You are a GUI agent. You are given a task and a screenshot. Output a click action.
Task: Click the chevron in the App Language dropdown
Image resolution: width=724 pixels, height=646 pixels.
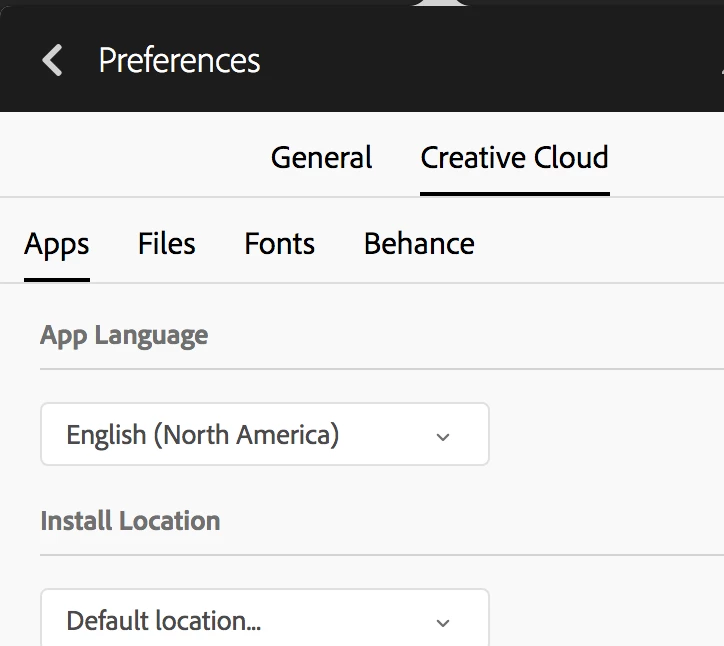coord(444,437)
